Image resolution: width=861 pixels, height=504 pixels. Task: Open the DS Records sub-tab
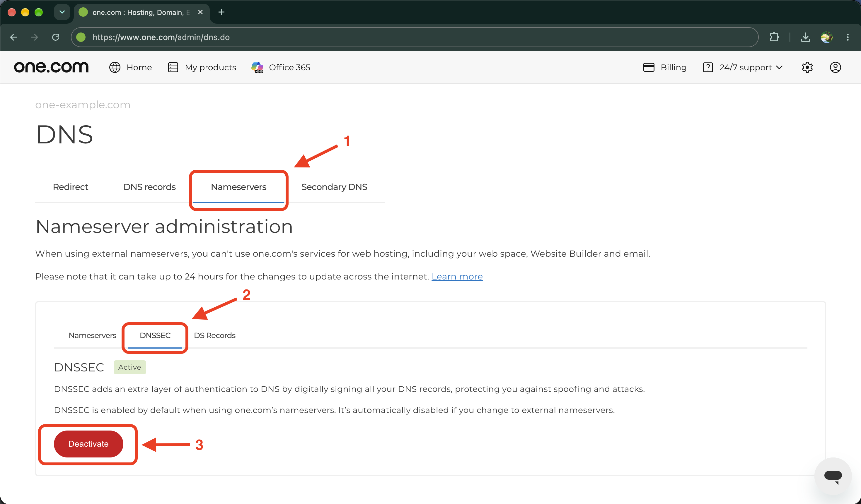pyautogui.click(x=214, y=335)
